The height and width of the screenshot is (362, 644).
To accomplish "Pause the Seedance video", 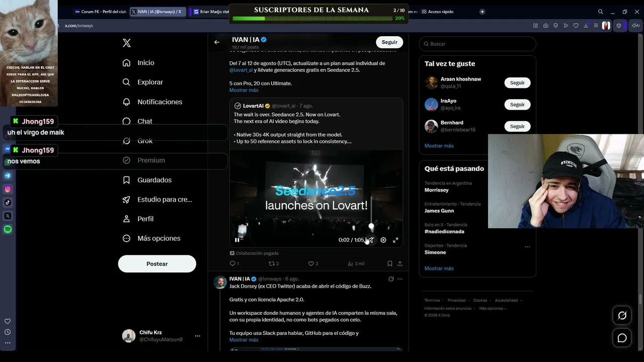I will click(237, 240).
